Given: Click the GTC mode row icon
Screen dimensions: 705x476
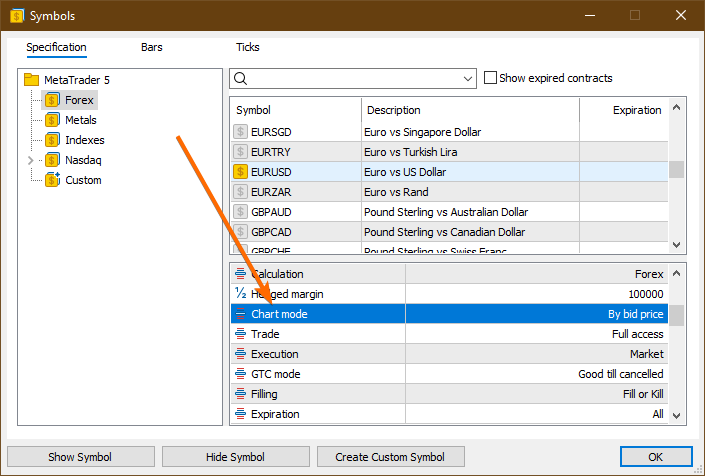Looking at the screenshot, I should 241,374.
